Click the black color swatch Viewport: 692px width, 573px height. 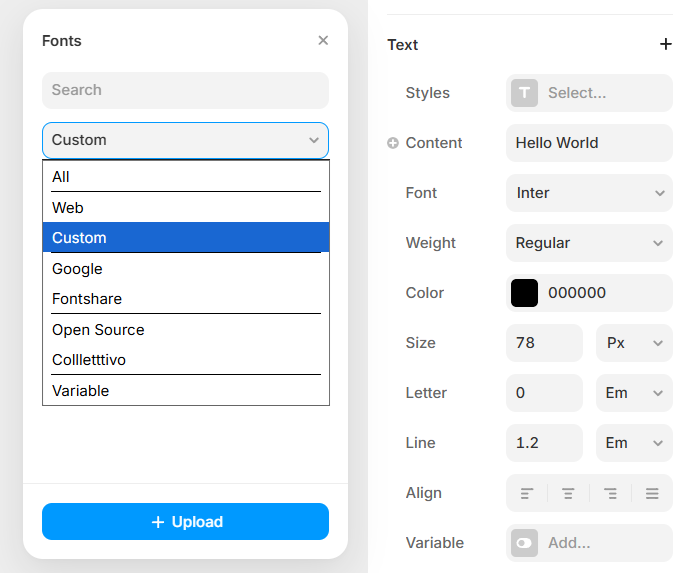coord(525,293)
